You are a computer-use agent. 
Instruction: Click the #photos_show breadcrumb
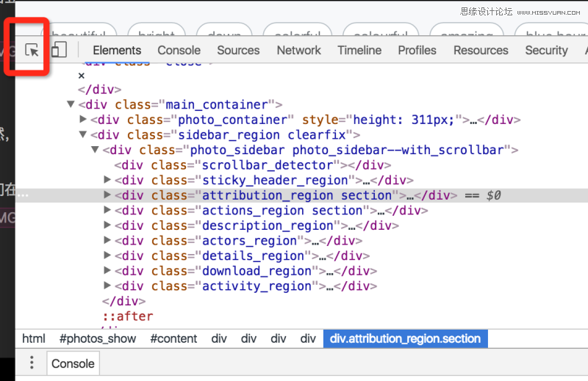pyautogui.click(x=98, y=338)
